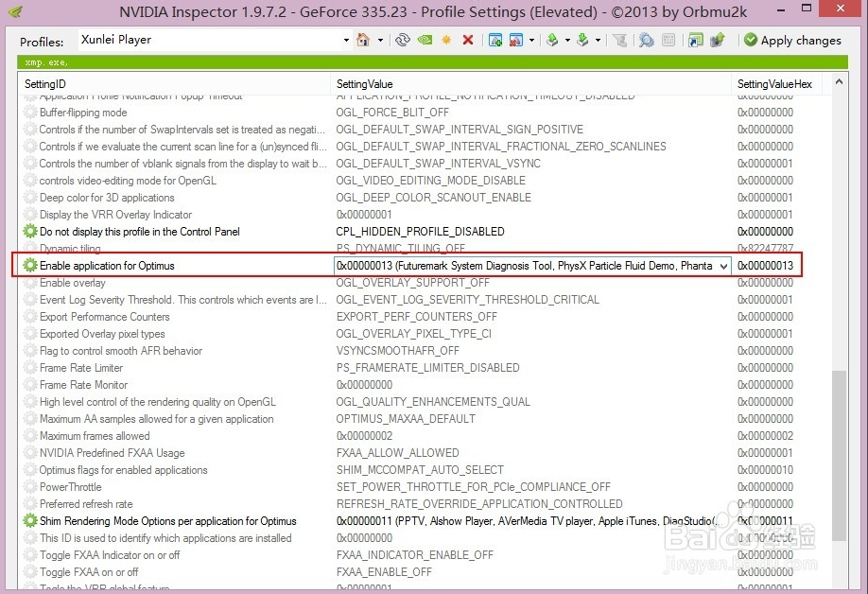Click value SHIM_MCCOMPAT_AUTO_SELECT

(420, 470)
